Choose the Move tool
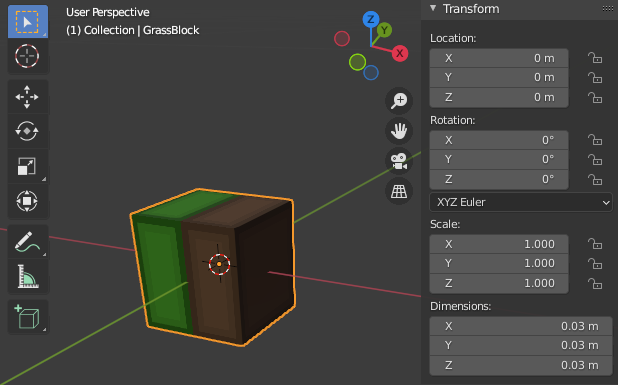This screenshot has width=618, height=385. click(28, 97)
